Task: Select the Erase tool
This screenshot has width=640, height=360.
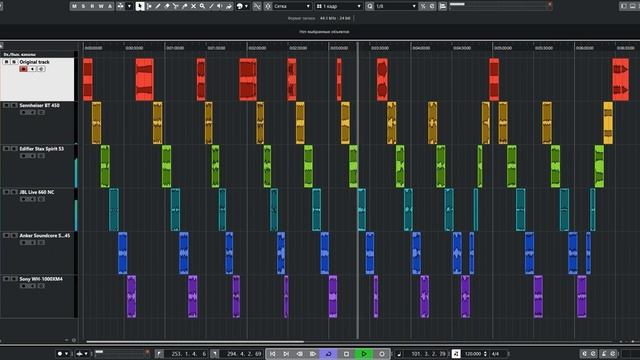Action: point(167,6)
